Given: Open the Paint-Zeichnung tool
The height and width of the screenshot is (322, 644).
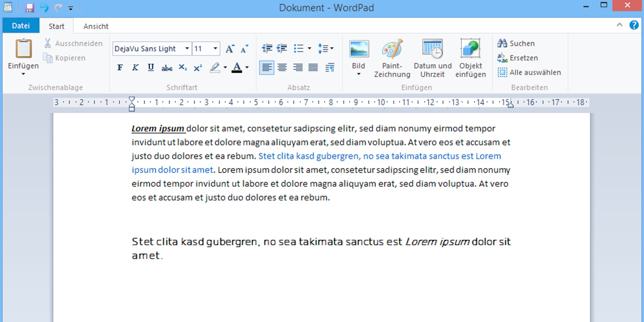Looking at the screenshot, I should 392,57.
